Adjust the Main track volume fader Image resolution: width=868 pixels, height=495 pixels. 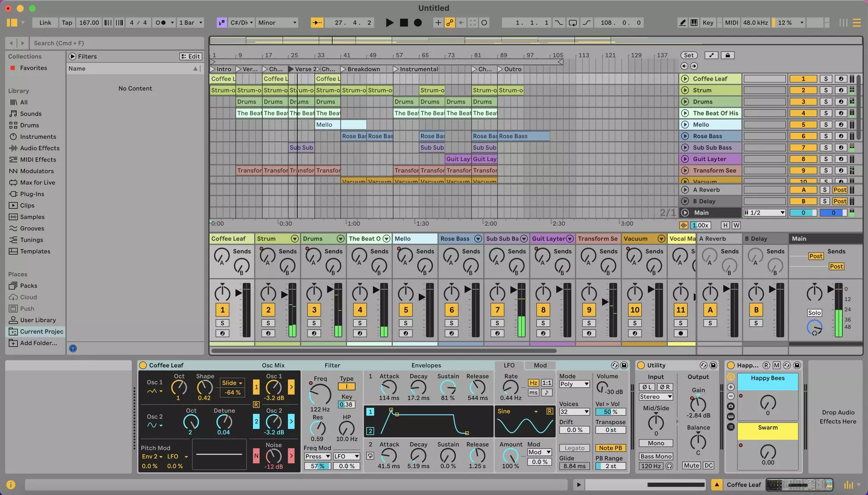click(x=831, y=289)
